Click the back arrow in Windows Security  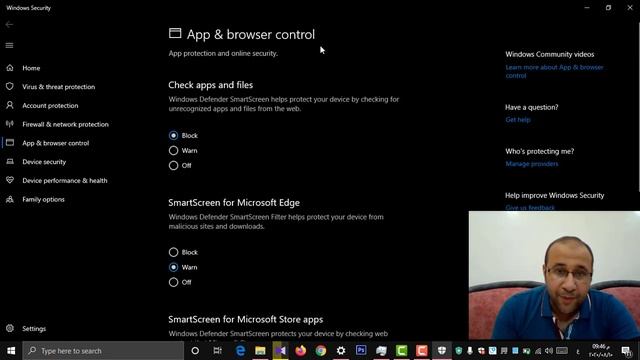coord(9,24)
